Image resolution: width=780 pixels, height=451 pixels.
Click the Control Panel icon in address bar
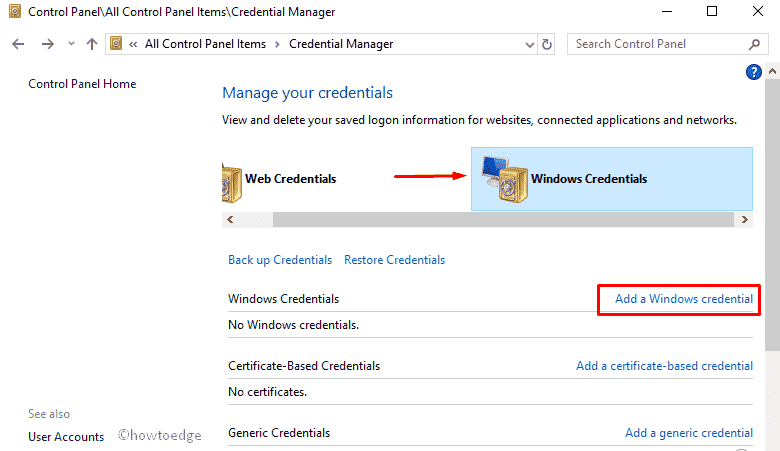[x=116, y=43]
